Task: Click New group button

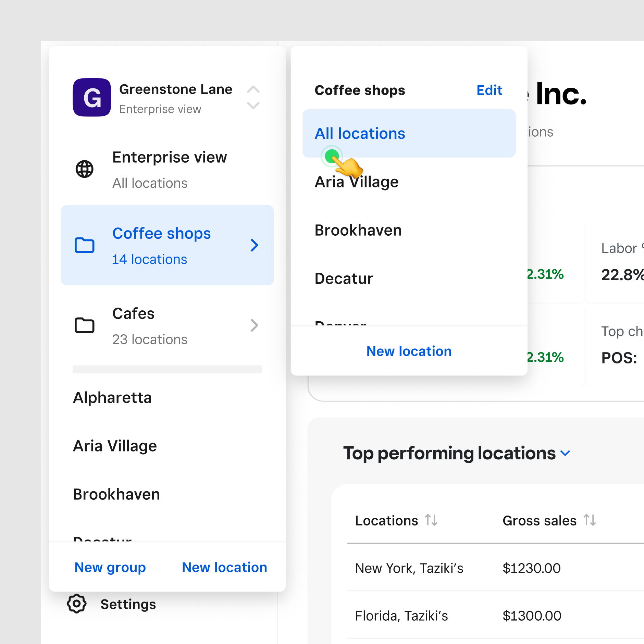Action: [x=110, y=567]
